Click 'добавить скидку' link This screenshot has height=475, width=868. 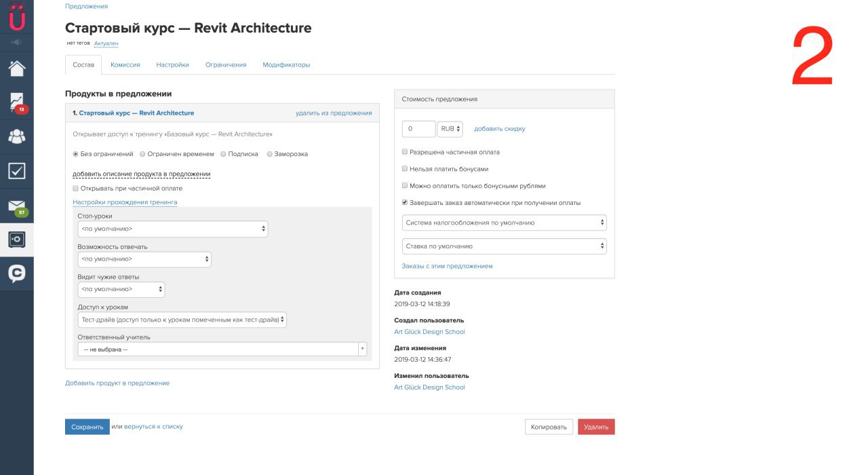499,128
